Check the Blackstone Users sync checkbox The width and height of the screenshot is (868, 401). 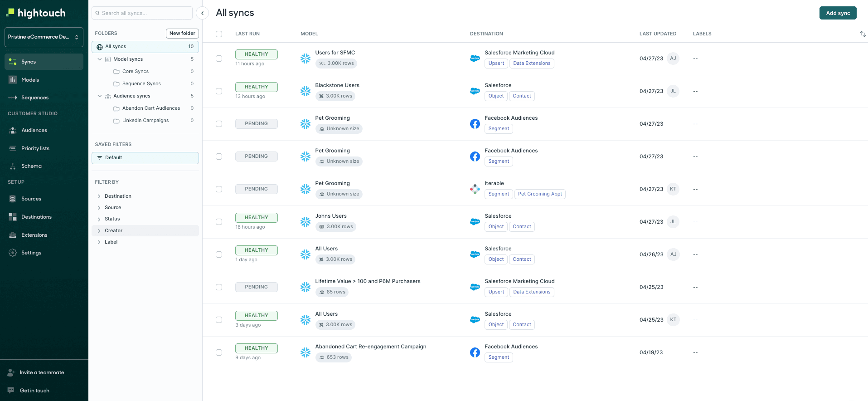coord(219,91)
